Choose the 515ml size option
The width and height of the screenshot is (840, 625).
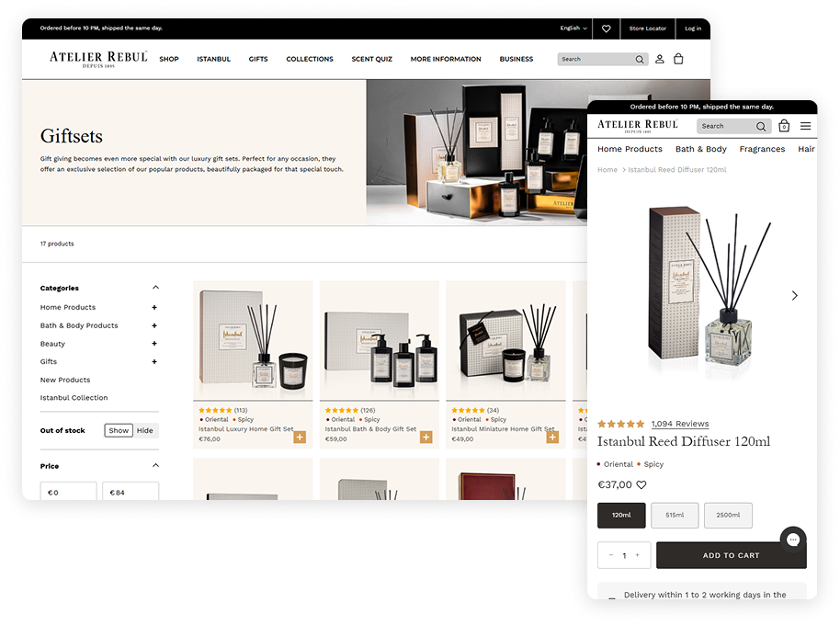pyautogui.click(x=675, y=516)
